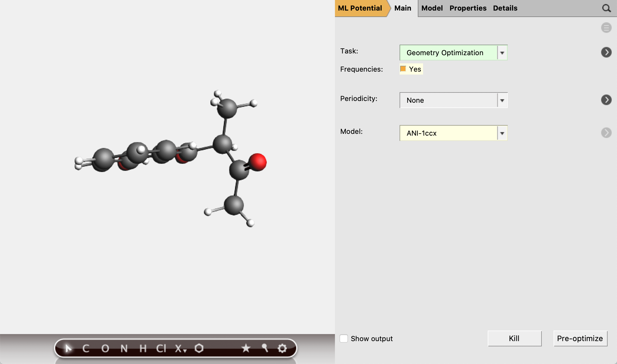Pick the Hydrogen atom tool
Viewport: 617px width, 364px height.
point(143,348)
